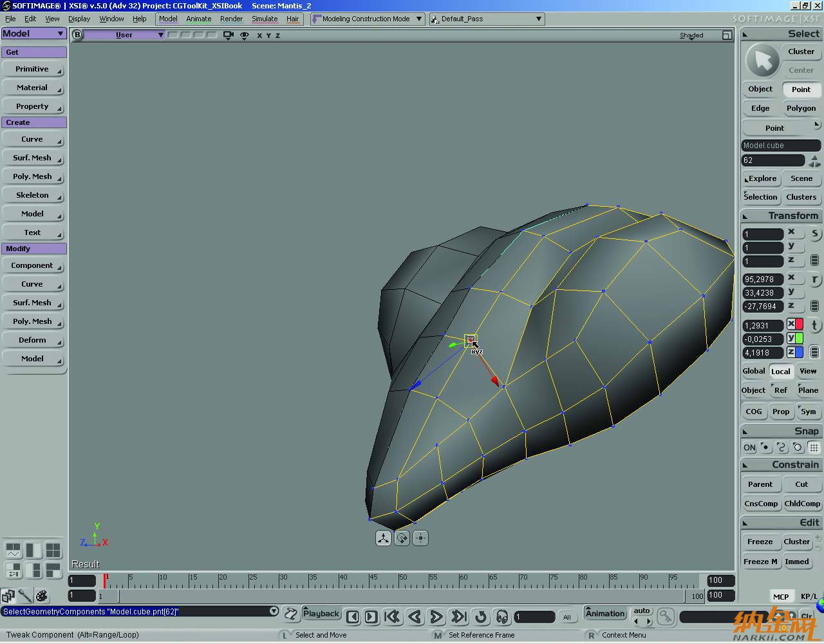Viewport: 824px width, 644px height.
Task: Click the large selection arrow tool icon
Action: click(762, 61)
